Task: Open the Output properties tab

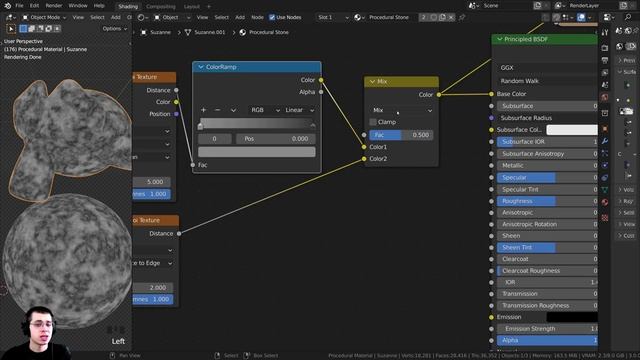Action: (605, 60)
